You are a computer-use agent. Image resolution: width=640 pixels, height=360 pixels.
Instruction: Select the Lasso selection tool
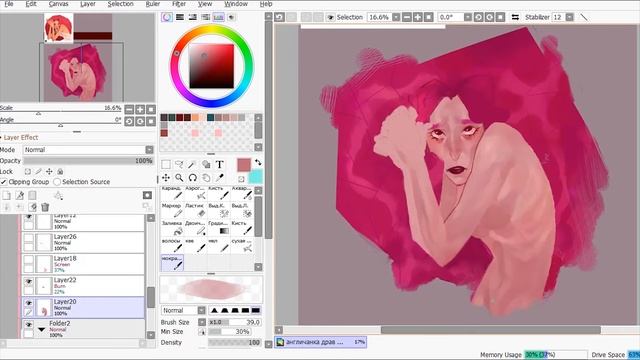[x=179, y=164]
